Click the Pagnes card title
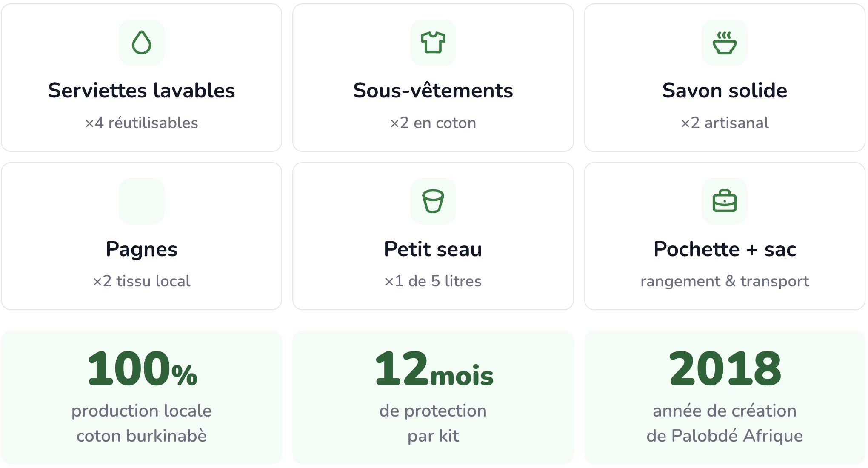Viewport: 868px width, 468px height. point(142,249)
